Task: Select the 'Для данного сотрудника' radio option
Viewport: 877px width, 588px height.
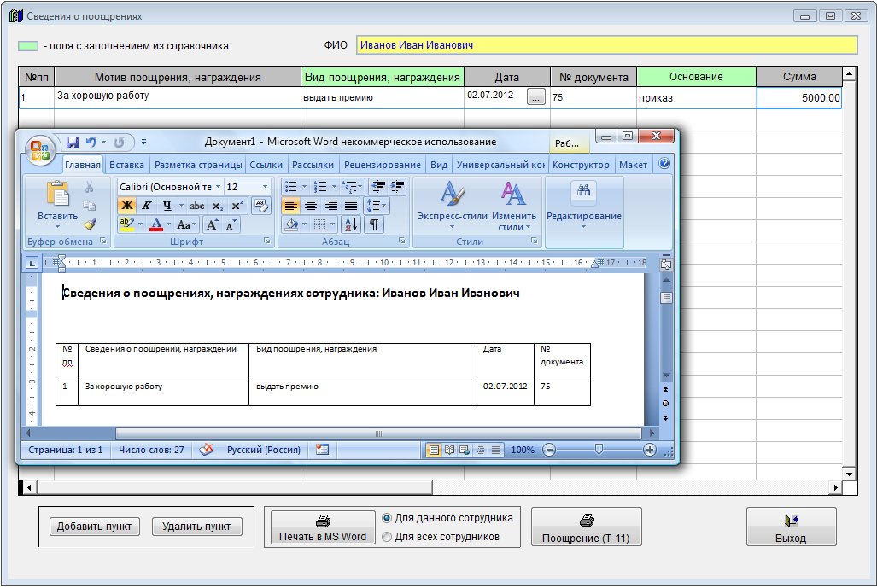Action: (387, 518)
